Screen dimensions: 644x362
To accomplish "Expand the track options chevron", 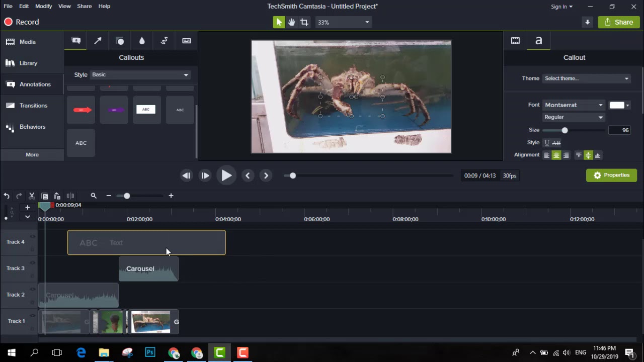I will (x=28, y=217).
